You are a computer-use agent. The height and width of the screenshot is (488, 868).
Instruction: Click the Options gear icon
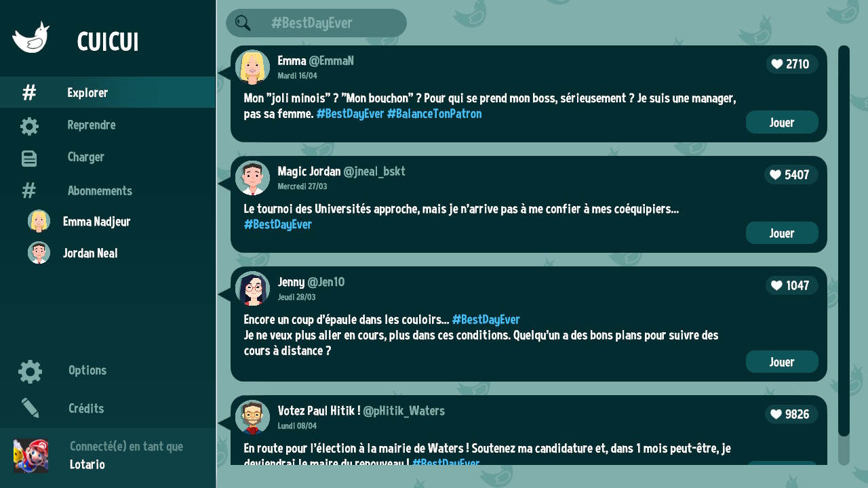click(x=30, y=371)
